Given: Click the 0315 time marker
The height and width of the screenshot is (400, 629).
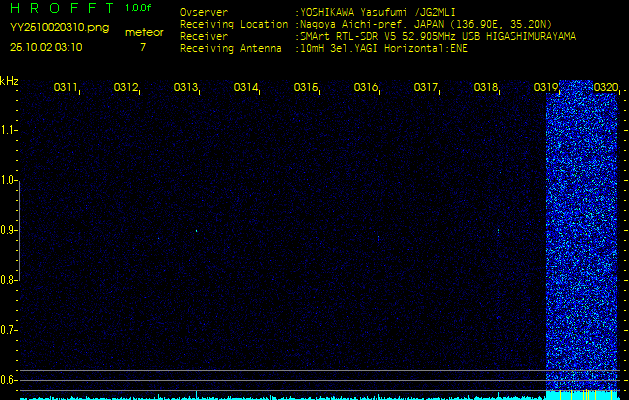Looking at the screenshot, I should 305,87.
